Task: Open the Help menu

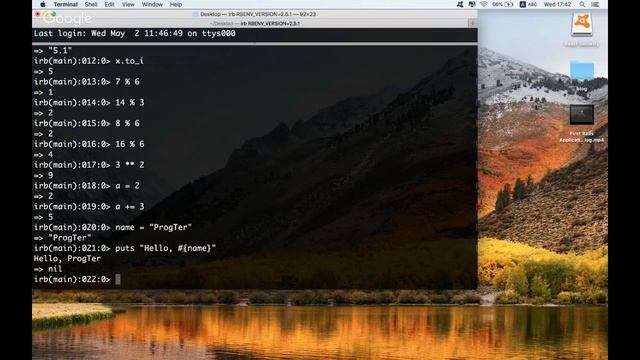Action: coord(176,4)
